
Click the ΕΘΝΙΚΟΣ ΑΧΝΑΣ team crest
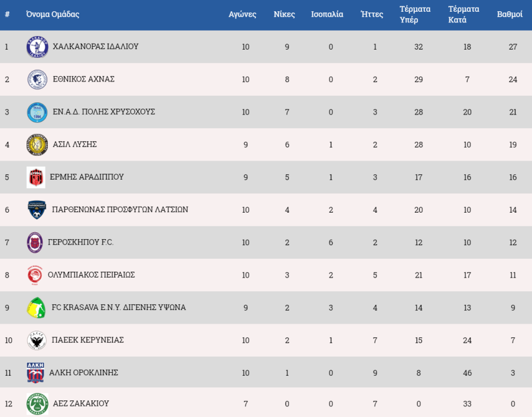[x=37, y=79]
